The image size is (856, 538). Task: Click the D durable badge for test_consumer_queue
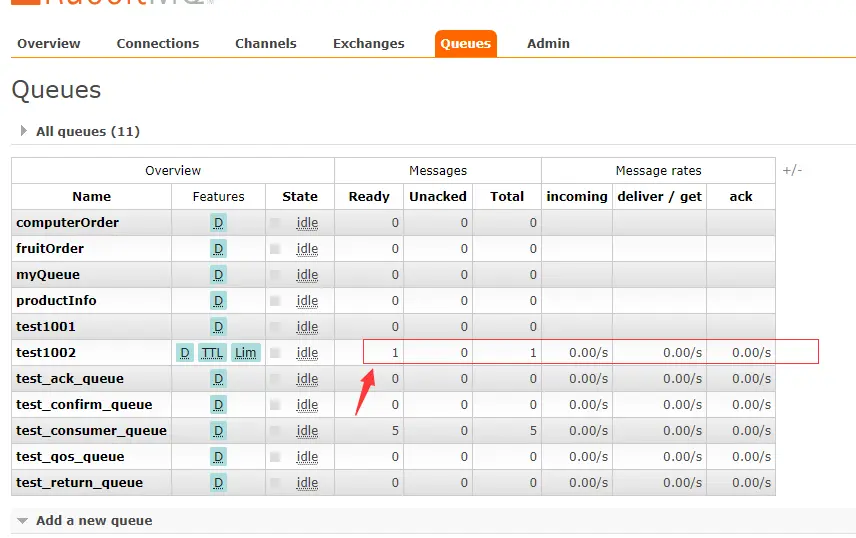[218, 431]
